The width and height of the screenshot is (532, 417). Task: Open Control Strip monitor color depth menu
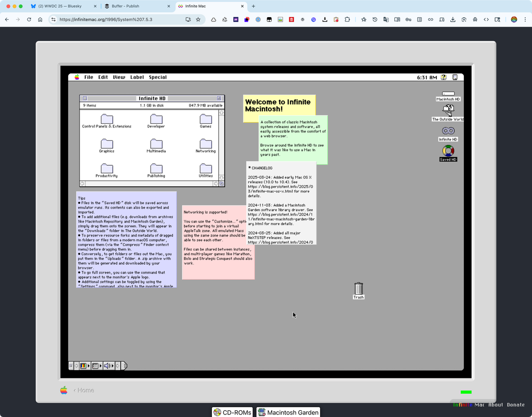85,366
